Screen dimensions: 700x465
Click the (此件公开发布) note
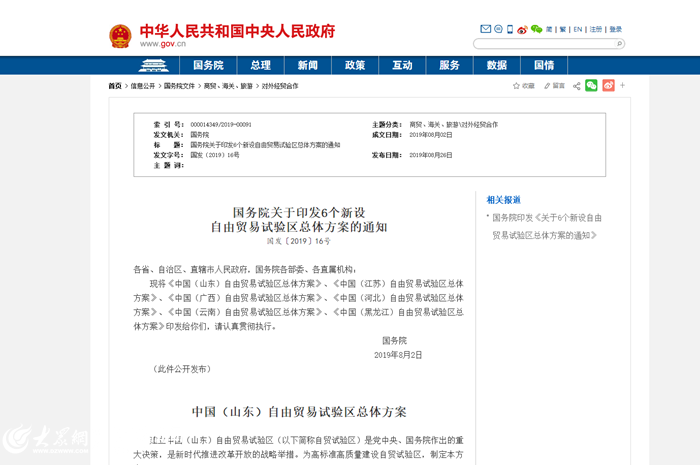pyautogui.click(x=181, y=369)
